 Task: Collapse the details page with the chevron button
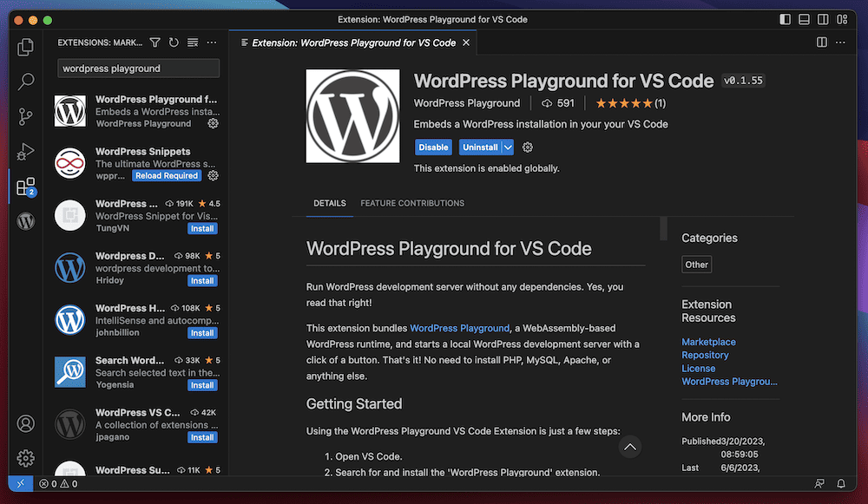630,447
